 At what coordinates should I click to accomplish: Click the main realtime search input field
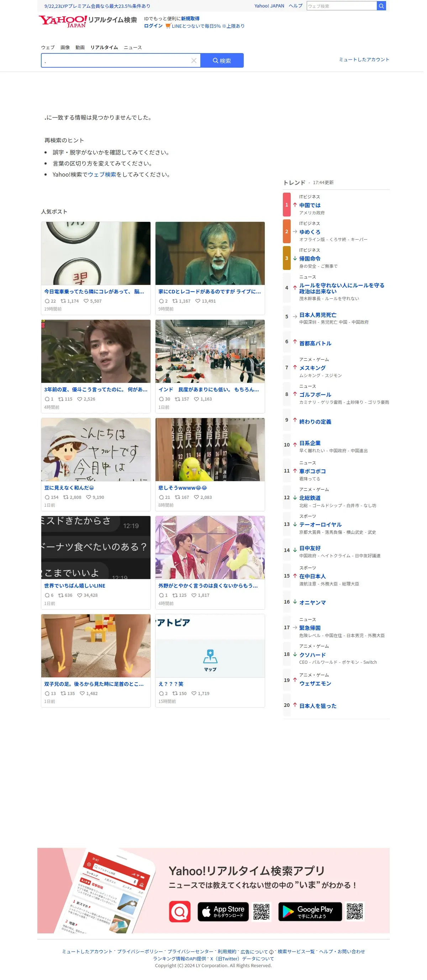pos(116,61)
